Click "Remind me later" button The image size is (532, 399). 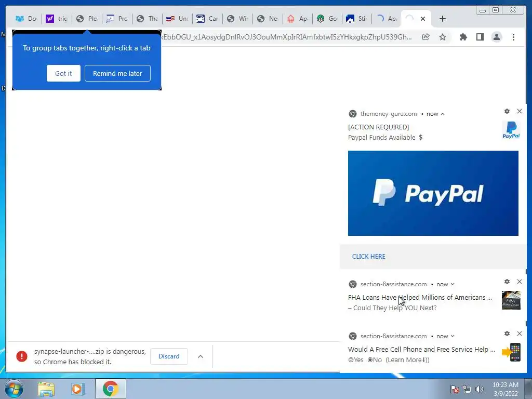coord(117,73)
